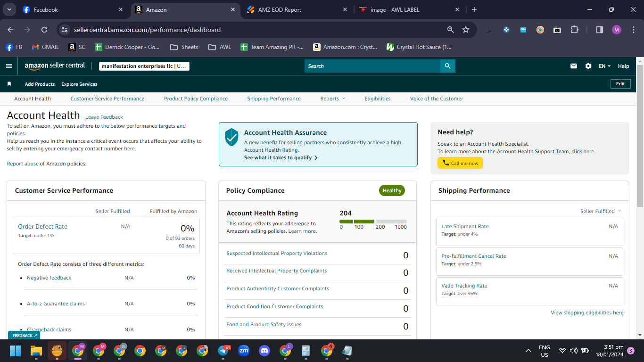Click the Report abuse link
The image size is (644, 362).
pyautogui.click(x=23, y=164)
